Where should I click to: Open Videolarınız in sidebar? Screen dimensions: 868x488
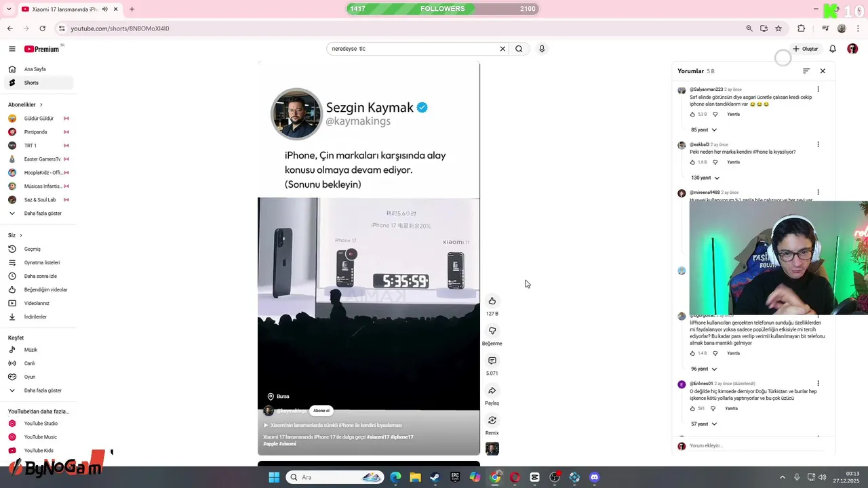[38, 303]
